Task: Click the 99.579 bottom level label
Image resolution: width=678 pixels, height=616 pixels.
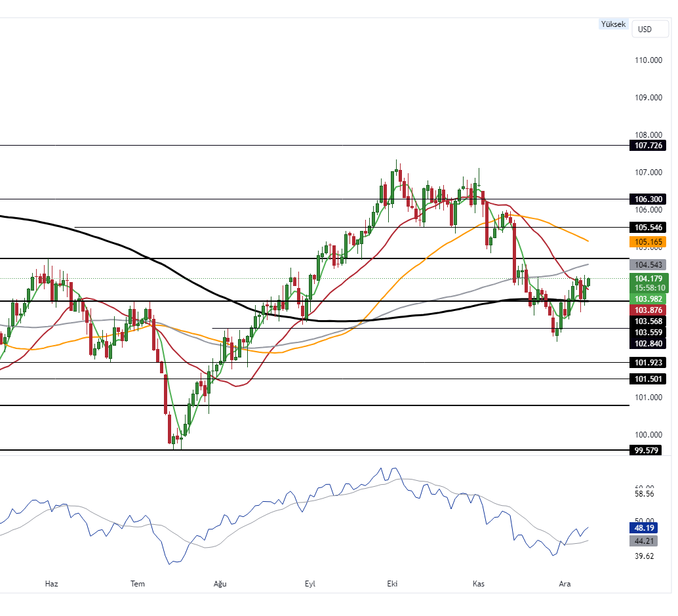Action: point(645,450)
